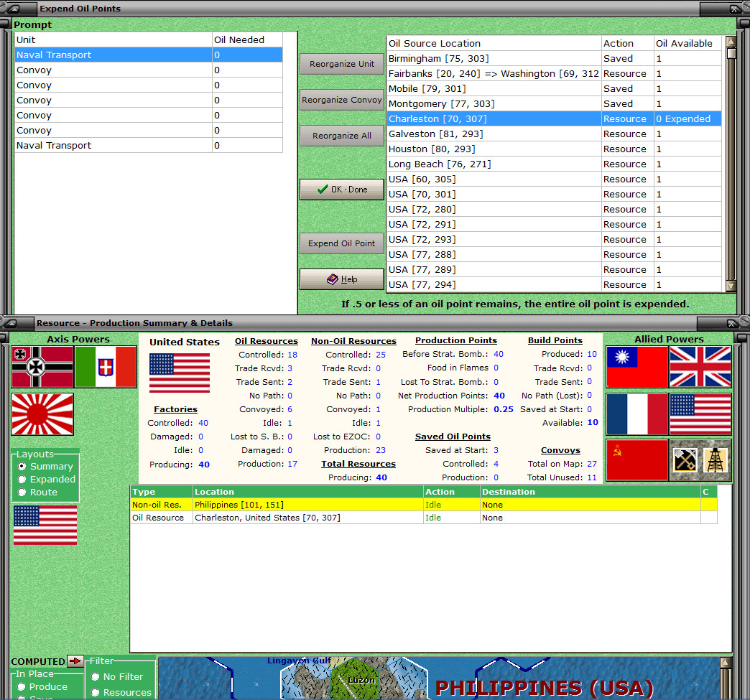Select the Japanese rising sun flag
Image resolution: width=750 pixels, height=700 pixels.
tap(42, 414)
